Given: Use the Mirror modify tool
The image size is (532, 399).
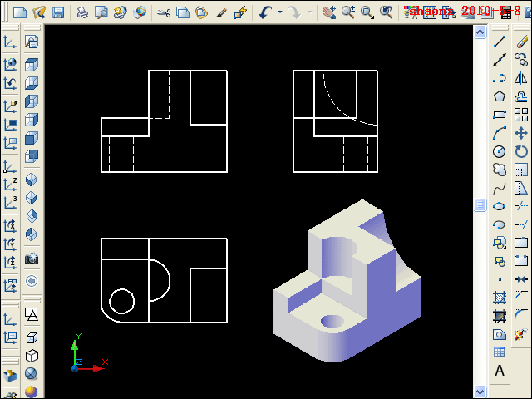Looking at the screenshot, I should click(x=521, y=78).
